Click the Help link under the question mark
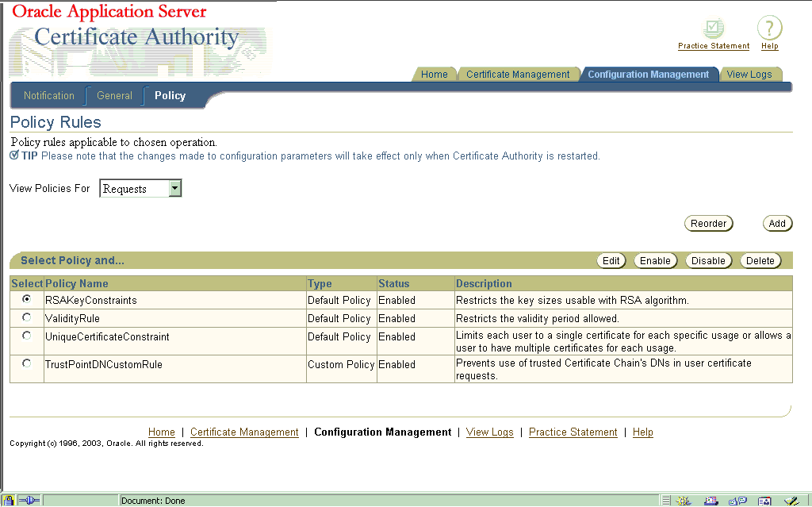Screen dimensions: 812x507 point(769,46)
